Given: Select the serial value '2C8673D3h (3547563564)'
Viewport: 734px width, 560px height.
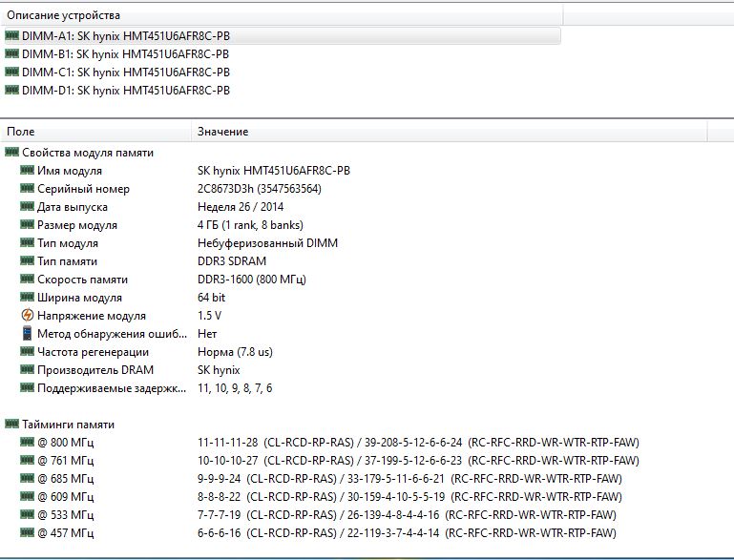Looking at the screenshot, I should (260, 189).
